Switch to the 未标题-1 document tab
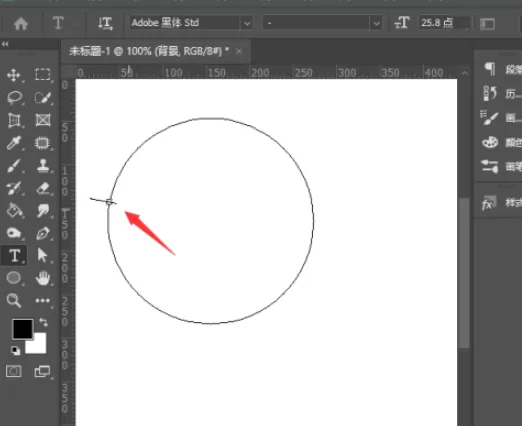The width and height of the screenshot is (522, 426). [x=149, y=51]
